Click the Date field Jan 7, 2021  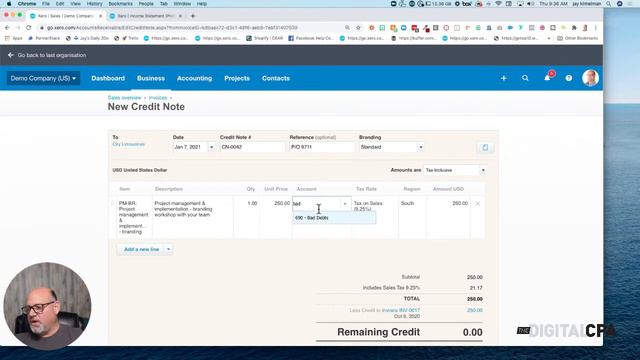coord(191,147)
